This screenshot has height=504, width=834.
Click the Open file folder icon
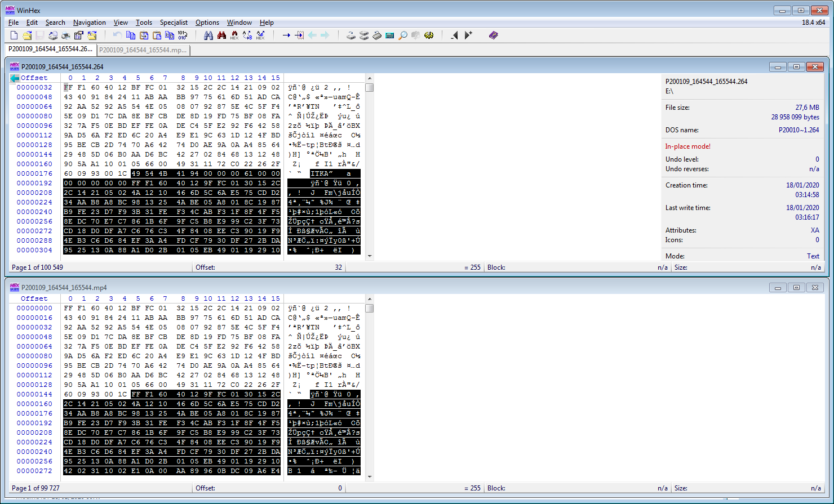(x=27, y=35)
